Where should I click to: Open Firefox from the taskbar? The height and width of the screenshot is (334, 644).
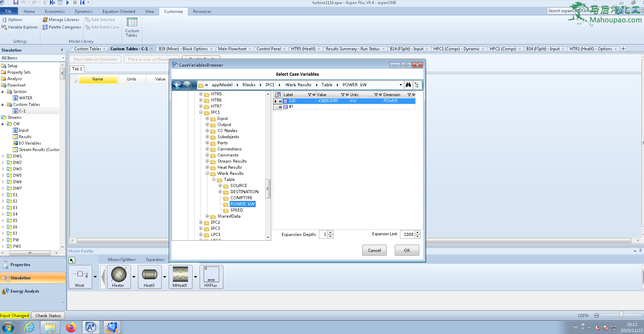click(71, 328)
